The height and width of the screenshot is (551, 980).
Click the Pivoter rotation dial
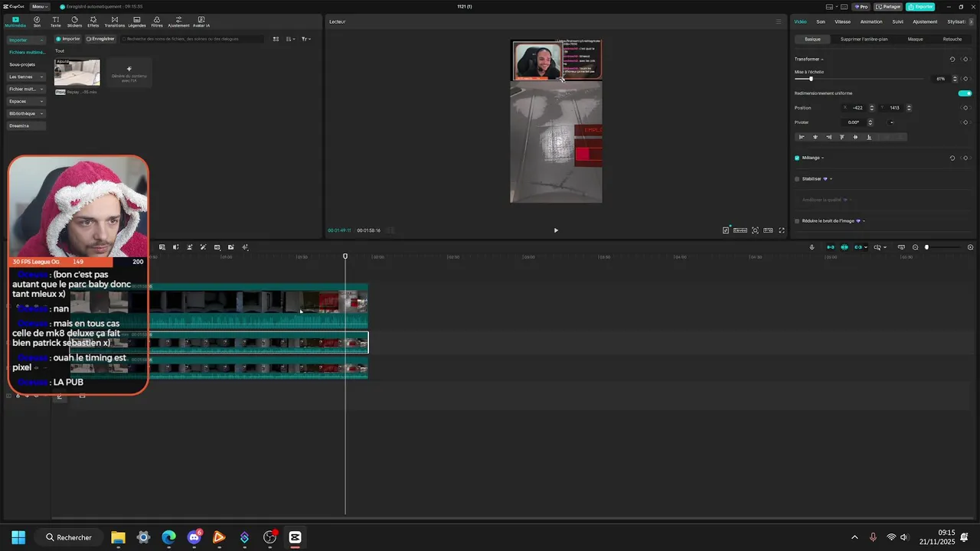point(891,122)
